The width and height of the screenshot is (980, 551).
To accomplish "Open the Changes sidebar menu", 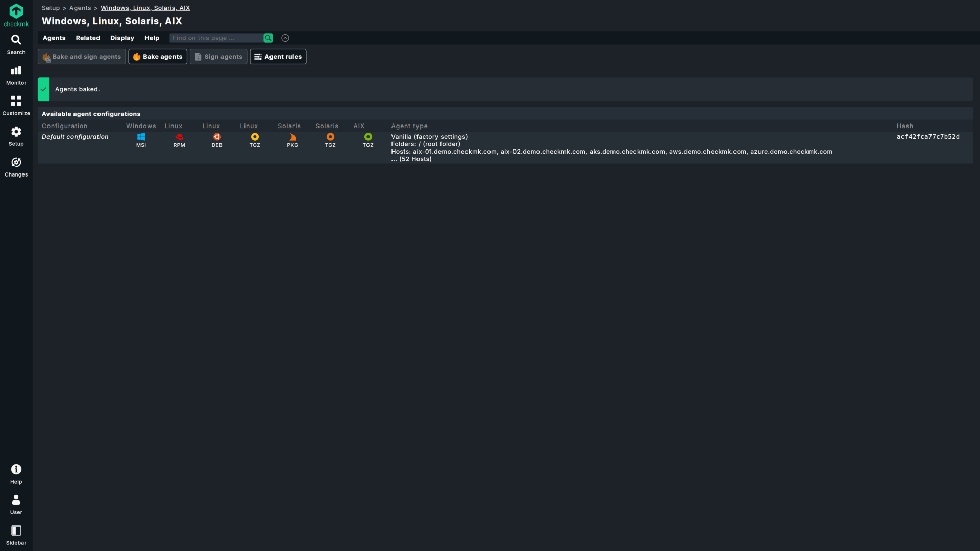I will 16,167.
